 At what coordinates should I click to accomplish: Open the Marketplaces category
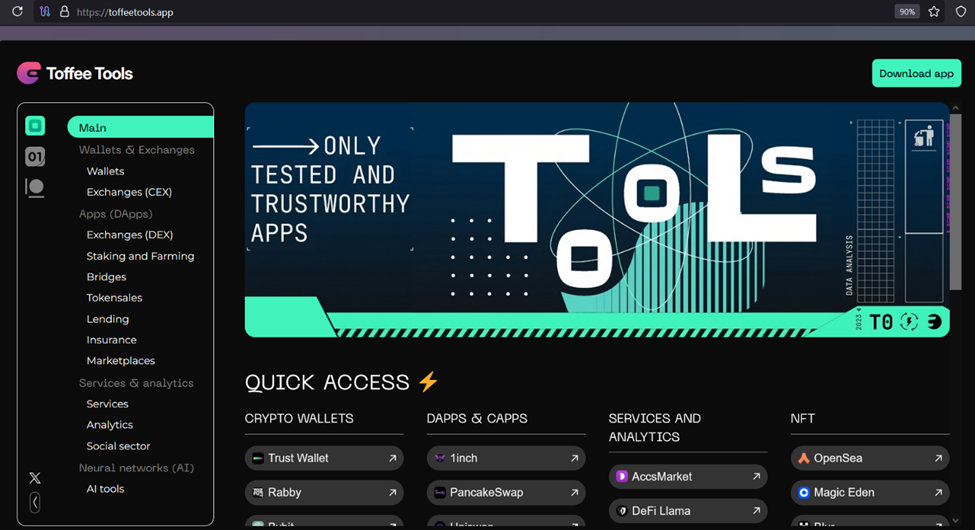point(121,361)
